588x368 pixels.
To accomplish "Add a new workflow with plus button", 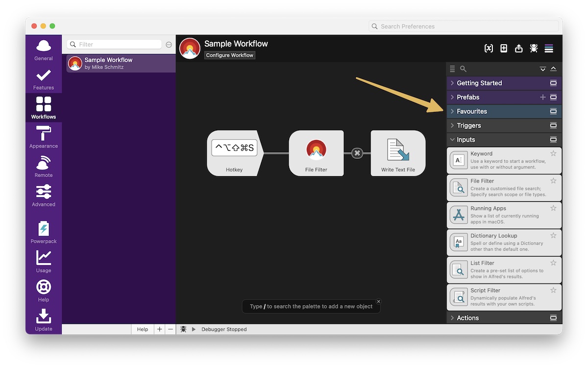I will click(159, 329).
